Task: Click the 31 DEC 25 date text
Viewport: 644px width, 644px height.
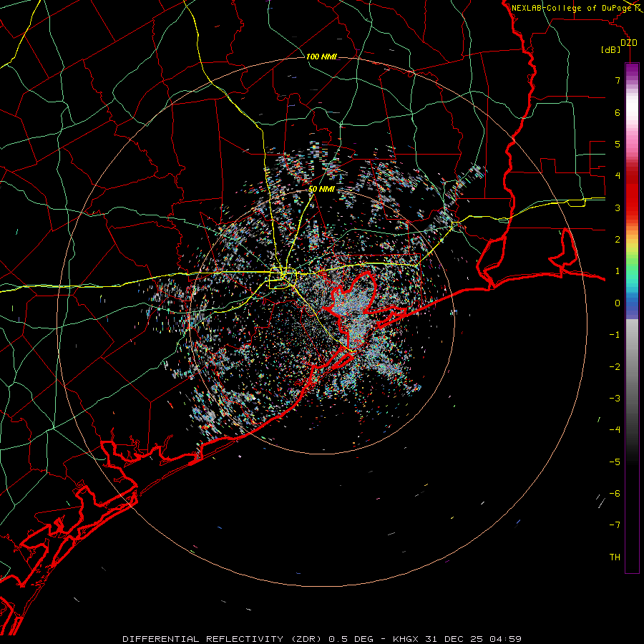Action: coord(454,639)
